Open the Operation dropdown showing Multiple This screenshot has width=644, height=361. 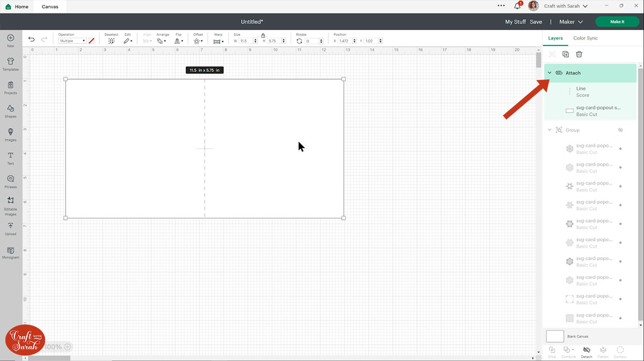[72, 41]
